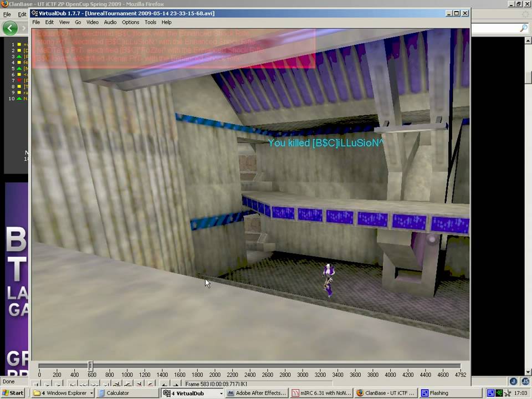
Task: Open the VirtualDub Help menu
Action: pos(166,22)
